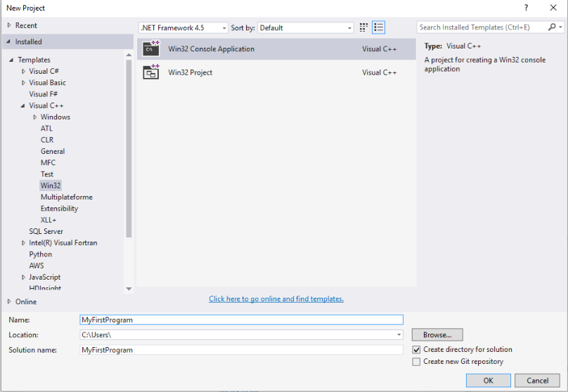This screenshot has width=568, height=392.
Task: Click the tree scrollbar up arrow
Action: (x=129, y=55)
